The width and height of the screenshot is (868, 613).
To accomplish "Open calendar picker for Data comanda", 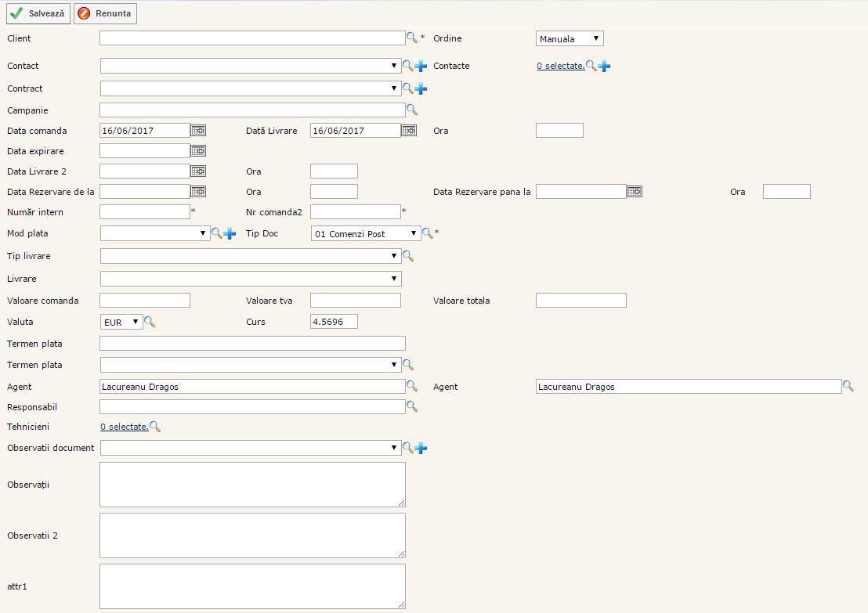I will click(x=198, y=131).
